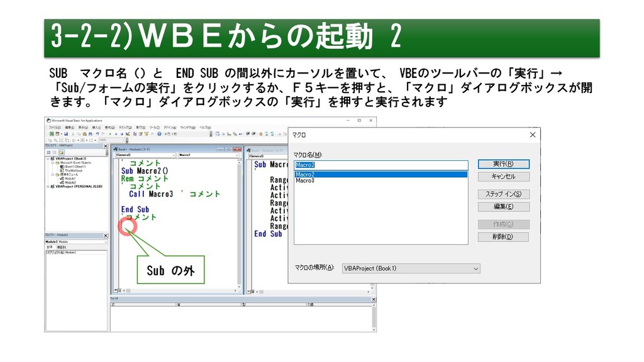
Task: Open the デバッグ(D) menu
Action: pos(125,128)
